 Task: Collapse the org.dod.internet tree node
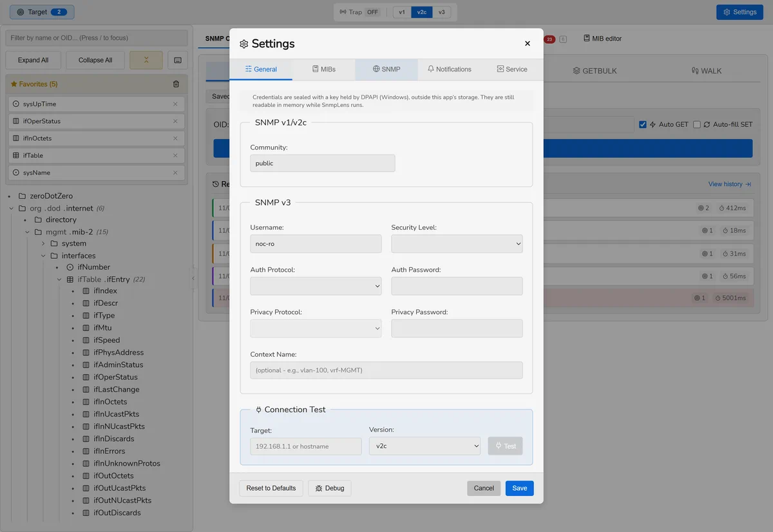pos(12,208)
